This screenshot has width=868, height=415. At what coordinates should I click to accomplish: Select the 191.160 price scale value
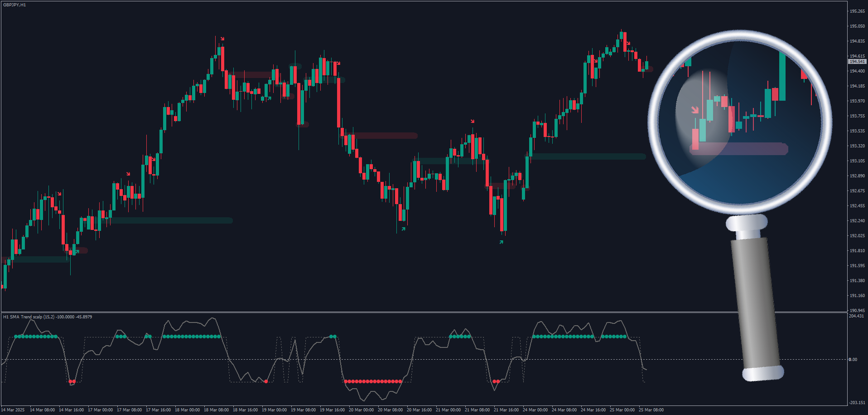click(x=857, y=296)
